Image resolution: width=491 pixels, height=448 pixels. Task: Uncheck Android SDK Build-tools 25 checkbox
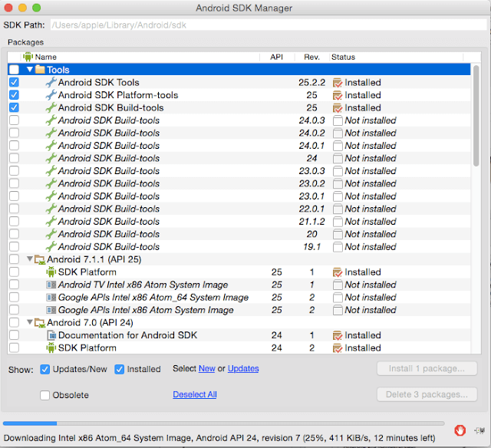(x=14, y=107)
